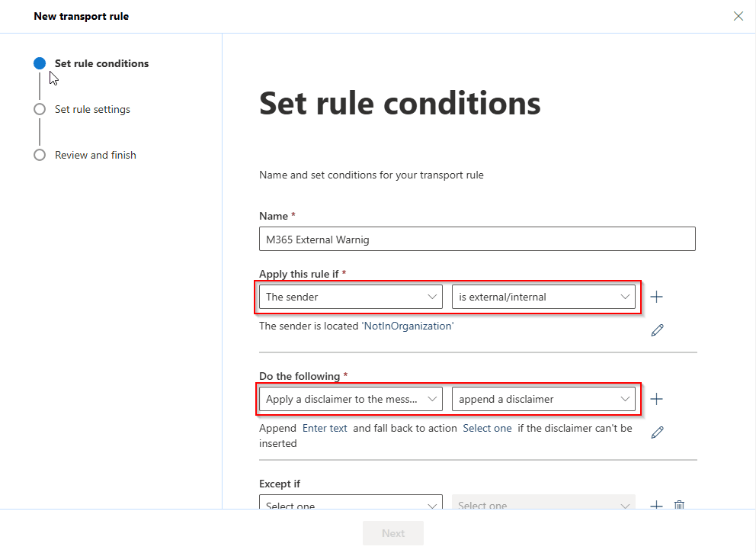
Task: Close the New transport rule wizard
Action: click(738, 15)
